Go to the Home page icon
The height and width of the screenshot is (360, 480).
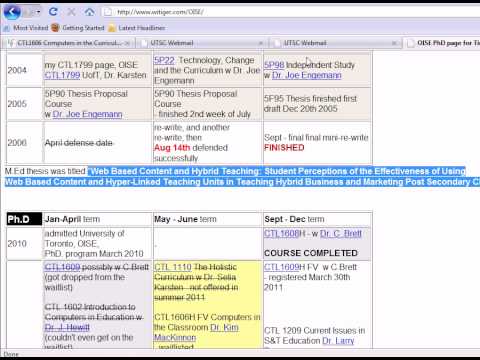pos(89,12)
